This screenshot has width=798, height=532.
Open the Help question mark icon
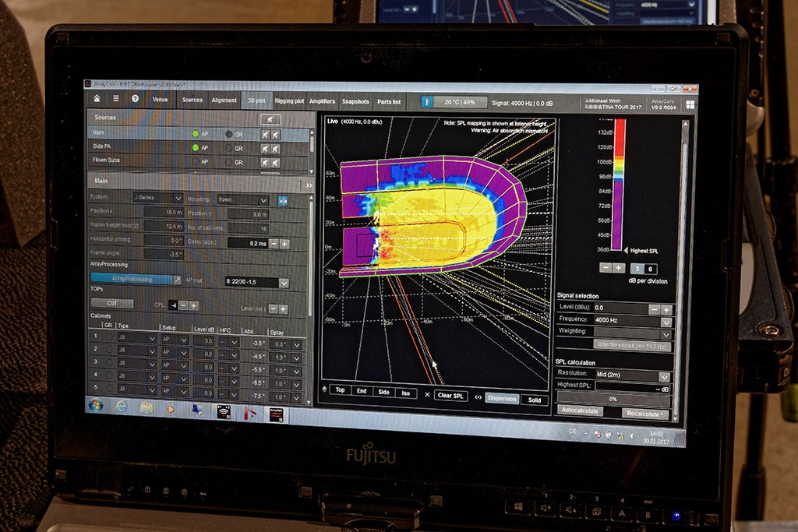coord(135,99)
